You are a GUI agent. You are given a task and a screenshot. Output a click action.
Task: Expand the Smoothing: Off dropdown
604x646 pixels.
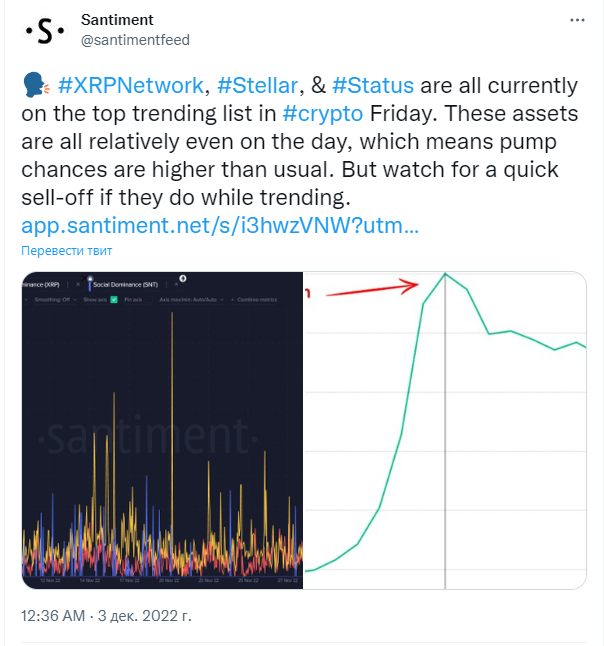tap(53, 300)
